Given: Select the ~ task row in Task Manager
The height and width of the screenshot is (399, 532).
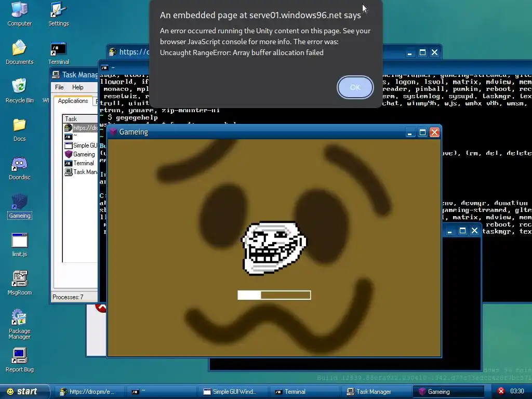Looking at the screenshot, I should [x=82, y=137].
